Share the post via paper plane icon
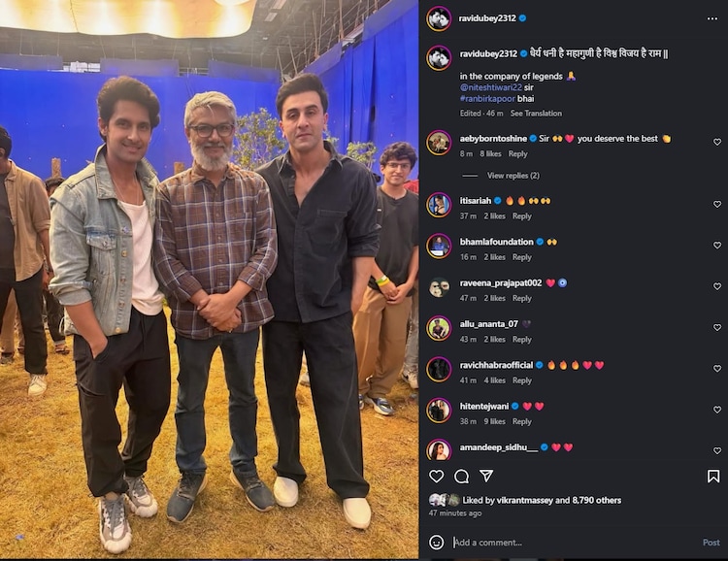 coord(485,476)
